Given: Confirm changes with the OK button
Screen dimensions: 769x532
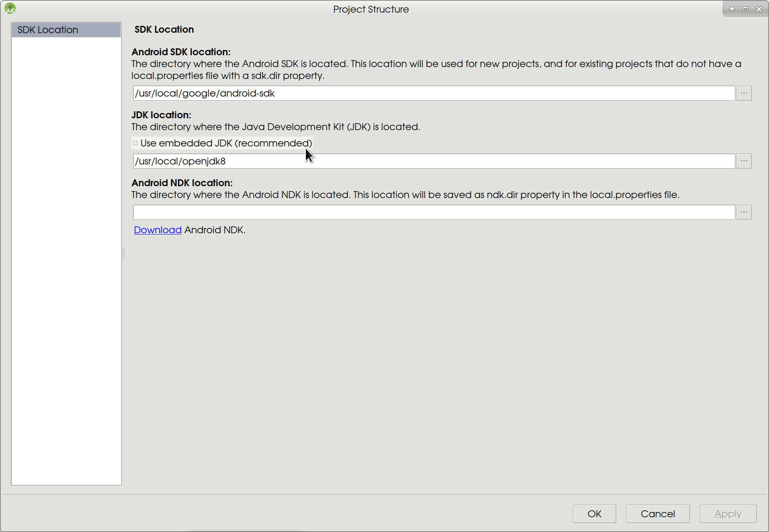Looking at the screenshot, I should point(594,514).
